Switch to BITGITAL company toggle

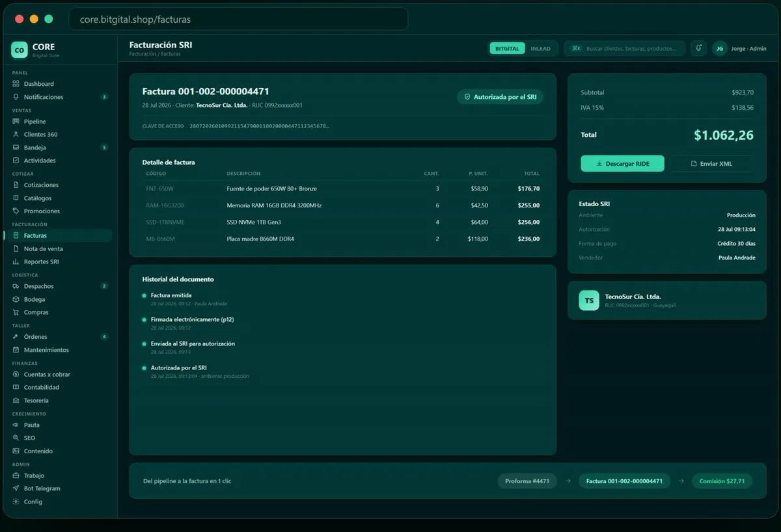507,48
